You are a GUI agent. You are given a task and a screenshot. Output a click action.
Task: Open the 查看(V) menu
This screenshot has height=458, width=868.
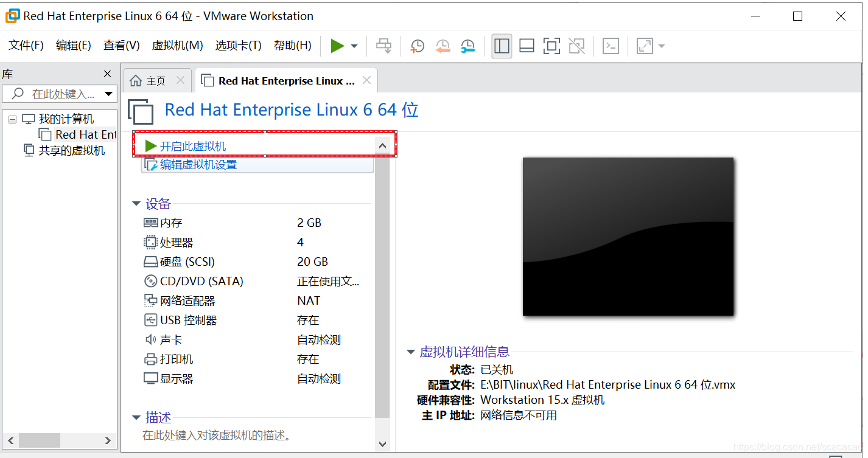pyautogui.click(x=122, y=46)
